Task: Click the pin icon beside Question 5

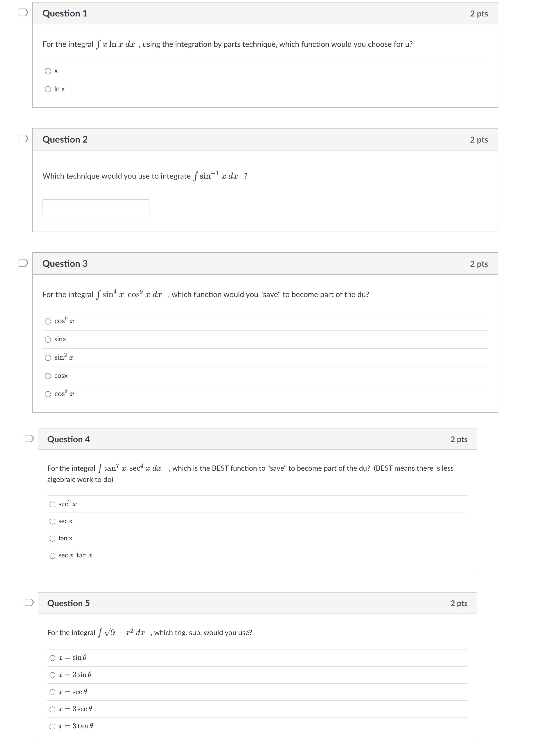Action: (29, 603)
